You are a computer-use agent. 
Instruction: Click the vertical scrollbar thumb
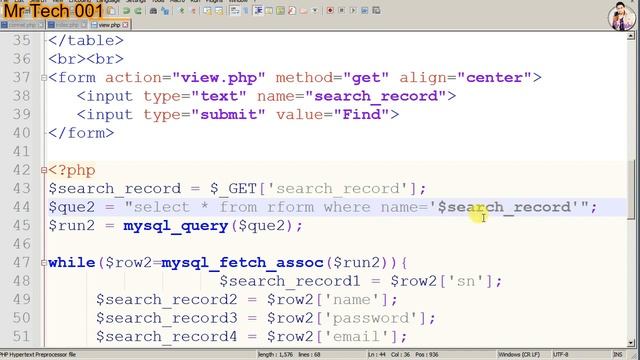[631, 190]
